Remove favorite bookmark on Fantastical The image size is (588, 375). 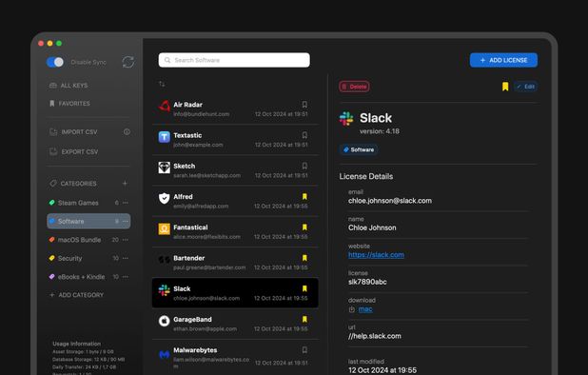point(304,227)
